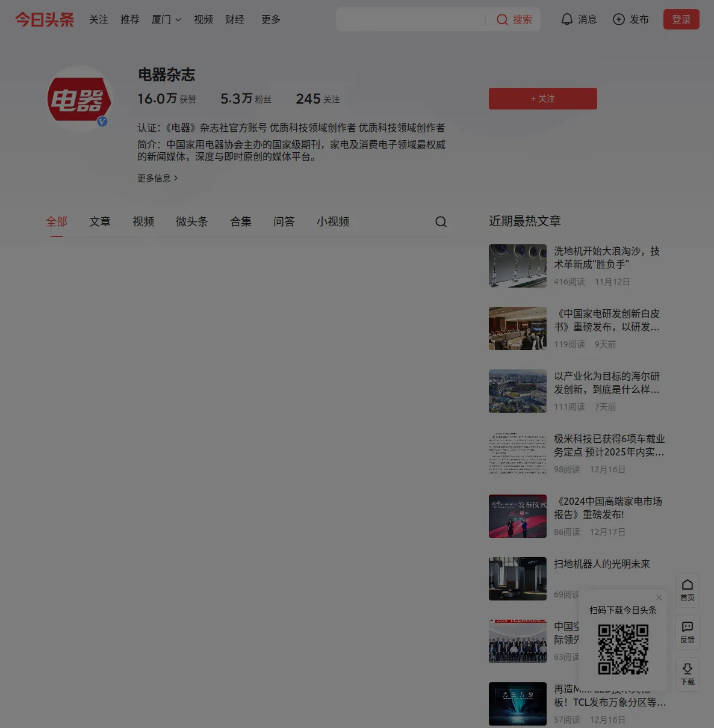This screenshot has height=728, width=714.
Task: Open TCL万象分区 article thumbnail
Action: click(x=518, y=704)
